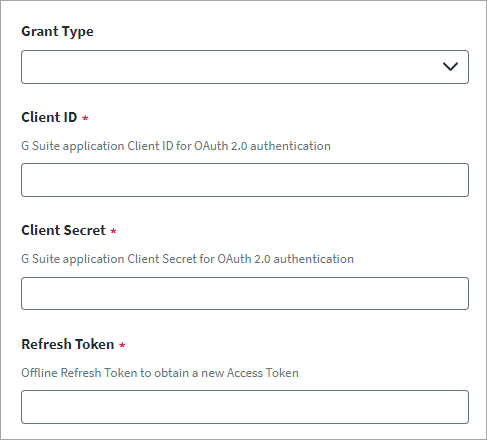Expand the Grant Type chevron arrow
The image size is (487, 440).
(x=450, y=67)
